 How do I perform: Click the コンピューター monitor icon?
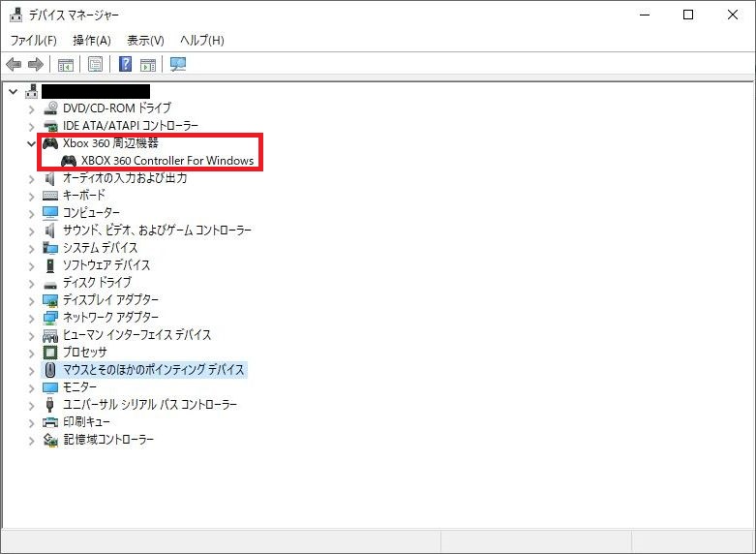[x=50, y=213]
